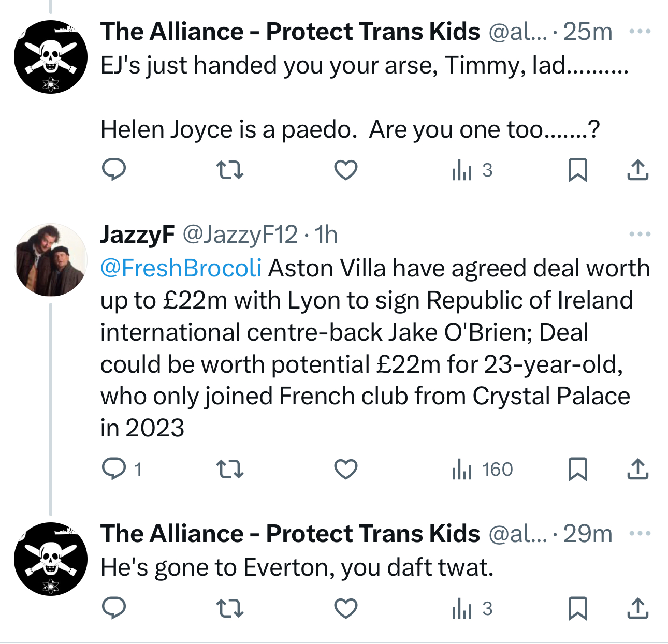Image resolution: width=668 pixels, height=644 pixels.
Task: Bookmark JazzyF's Aston Villa tweet
Action: [577, 469]
